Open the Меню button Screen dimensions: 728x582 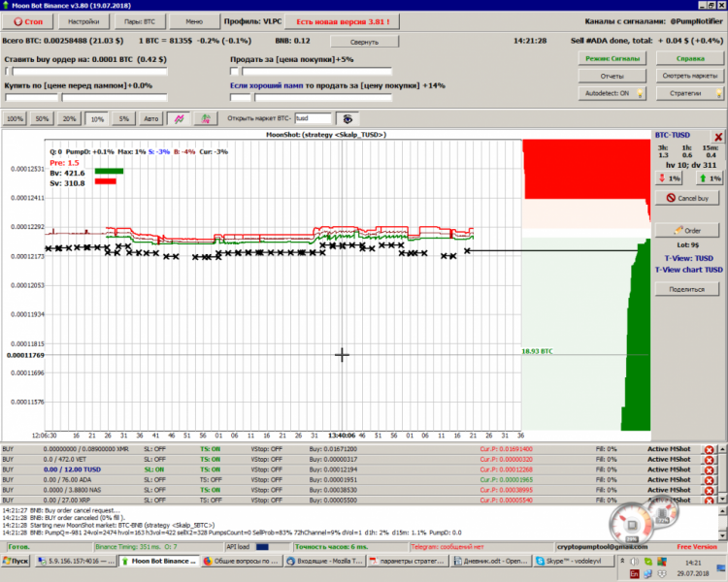(194, 21)
